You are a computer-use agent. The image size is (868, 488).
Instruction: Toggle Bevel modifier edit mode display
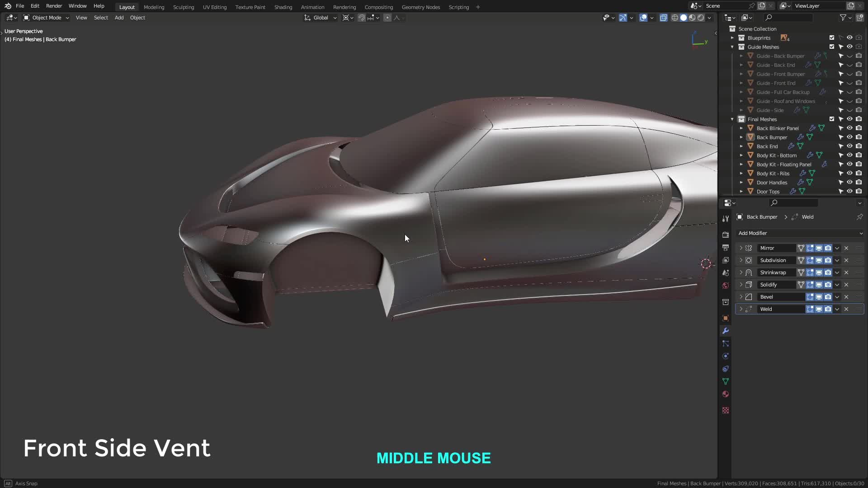(810, 297)
